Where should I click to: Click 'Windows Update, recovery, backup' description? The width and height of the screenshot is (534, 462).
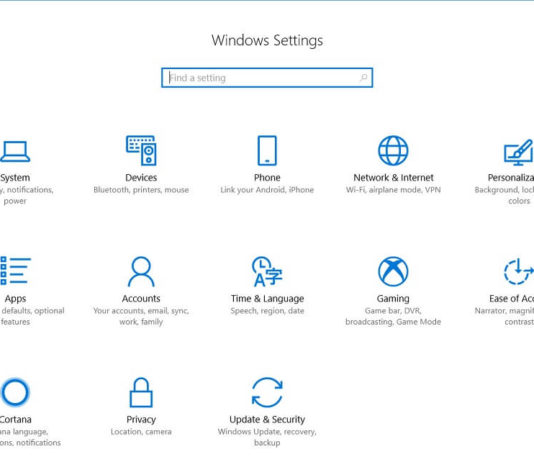[267, 437]
